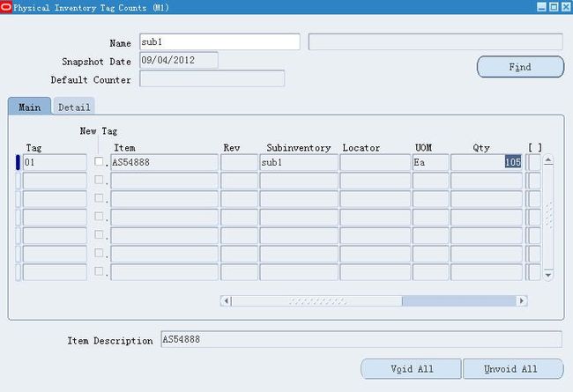Toggle New Tag checkbox in seventh row
This screenshot has width=573, height=392.
tap(99, 271)
